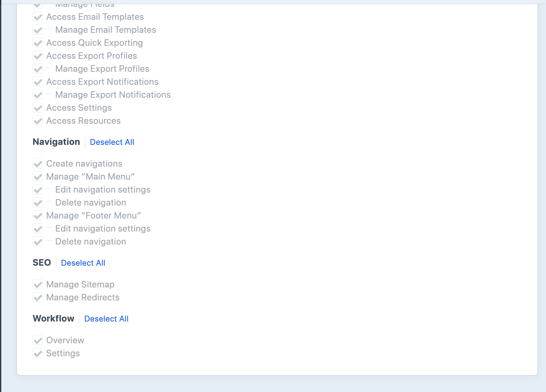The width and height of the screenshot is (546, 392).
Task: Disable Access Quick Exporting
Action: click(38, 43)
